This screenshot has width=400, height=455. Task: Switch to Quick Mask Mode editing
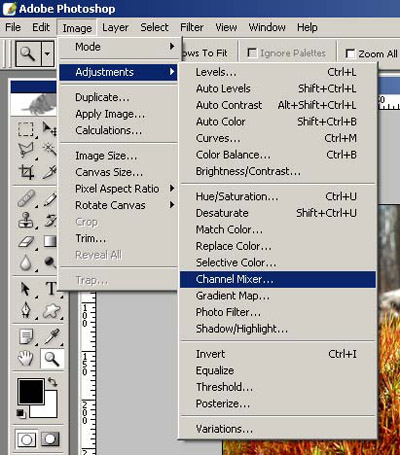coord(50,439)
